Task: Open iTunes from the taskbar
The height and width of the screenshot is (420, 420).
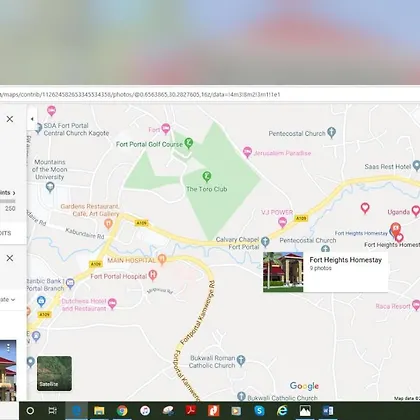Action: 145,411
